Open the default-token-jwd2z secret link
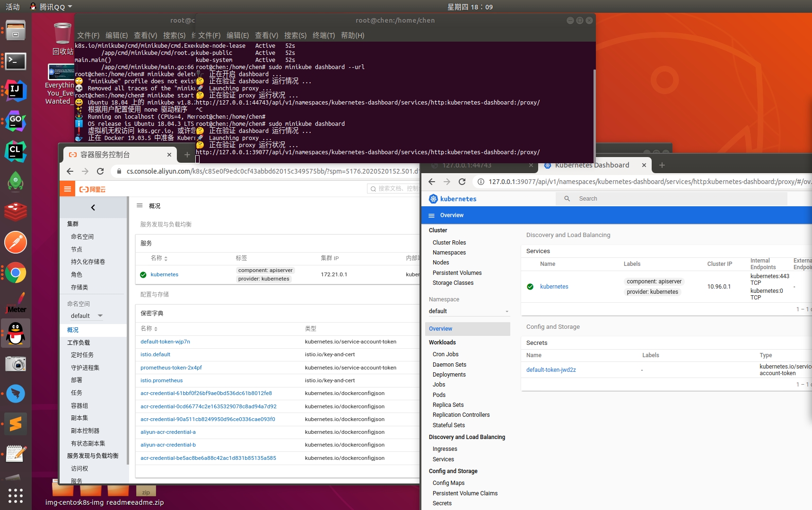The width and height of the screenshot is (812, 510). 551,370
